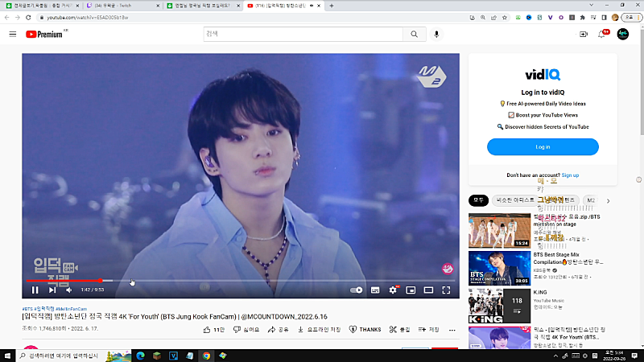Click the M2 channel watermark
The image size is (644, 362).
[x=431, y=76]
